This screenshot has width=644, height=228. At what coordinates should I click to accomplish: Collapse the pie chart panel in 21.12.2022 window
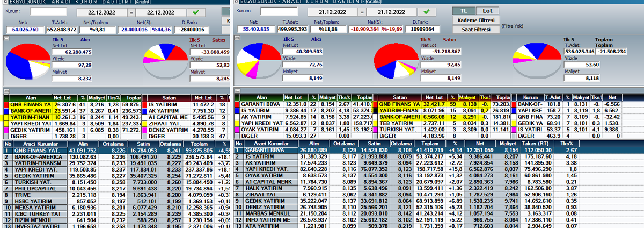[238, 39]
